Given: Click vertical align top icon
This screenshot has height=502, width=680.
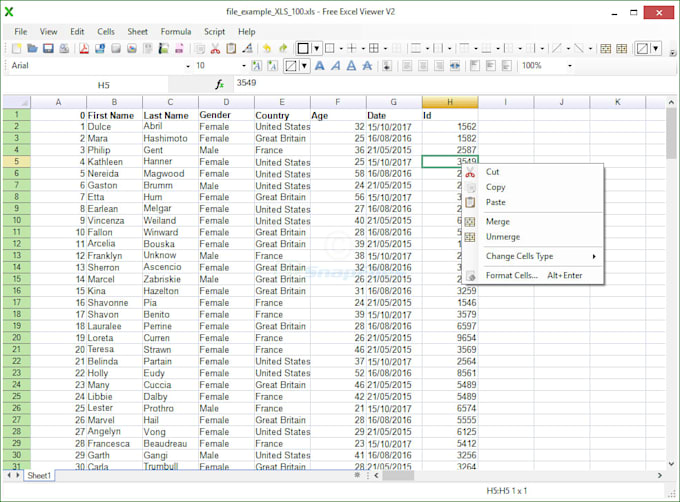Looking at the screenshot, I should pyautogui.click(x=475, y=66).
